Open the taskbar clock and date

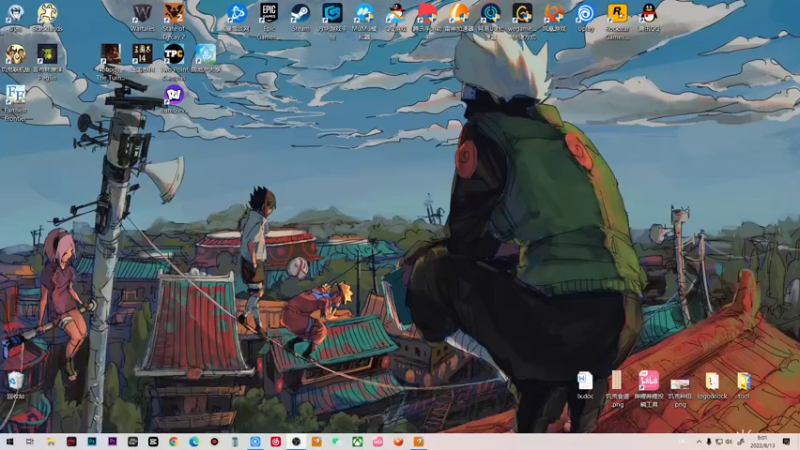[762, 442]
